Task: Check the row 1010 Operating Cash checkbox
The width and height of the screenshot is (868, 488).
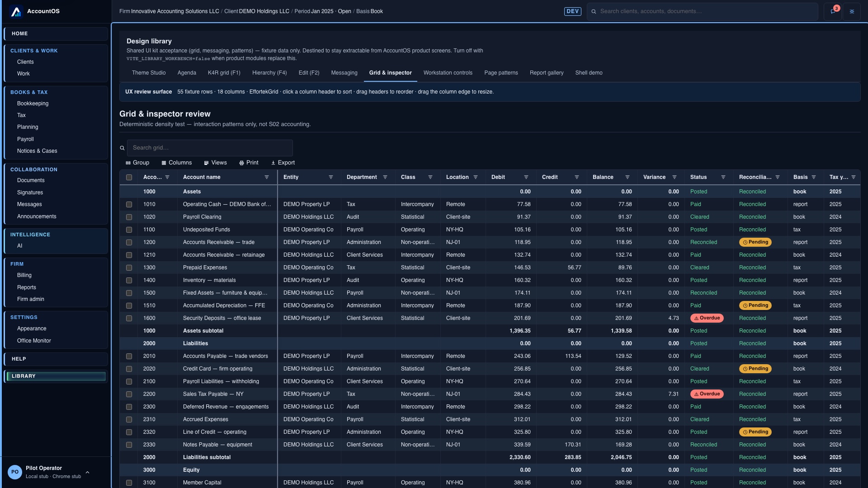Action: [129, 205]
